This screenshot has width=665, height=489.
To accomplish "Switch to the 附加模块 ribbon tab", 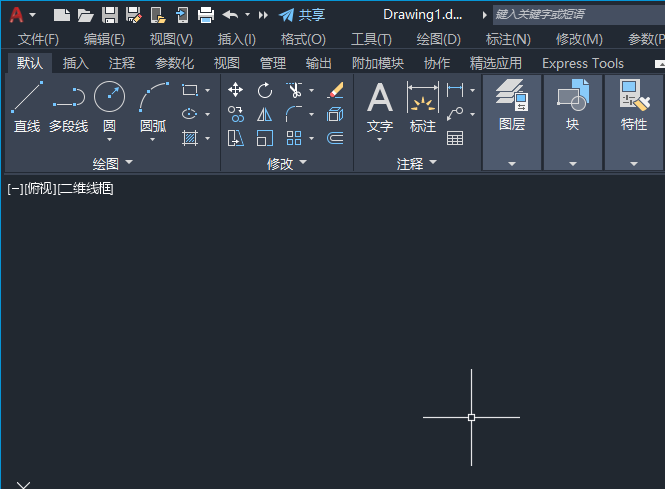I will [x=377, y=64].
